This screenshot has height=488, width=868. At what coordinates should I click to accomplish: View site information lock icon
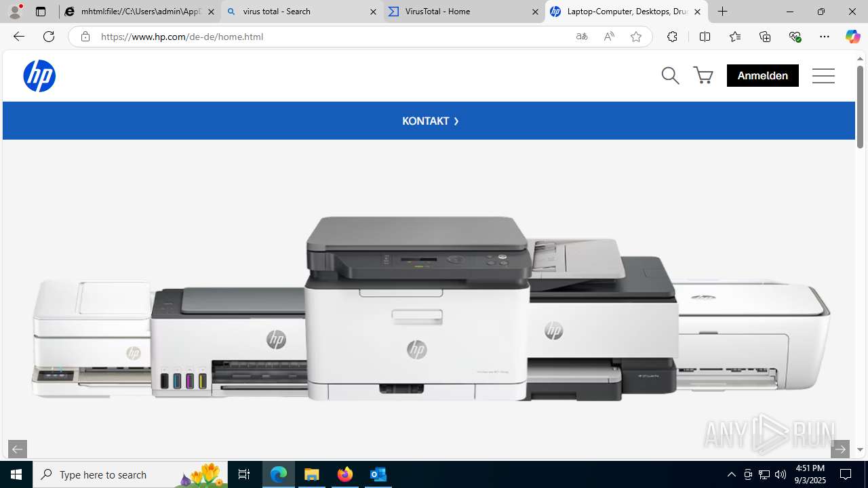point(85,37)
